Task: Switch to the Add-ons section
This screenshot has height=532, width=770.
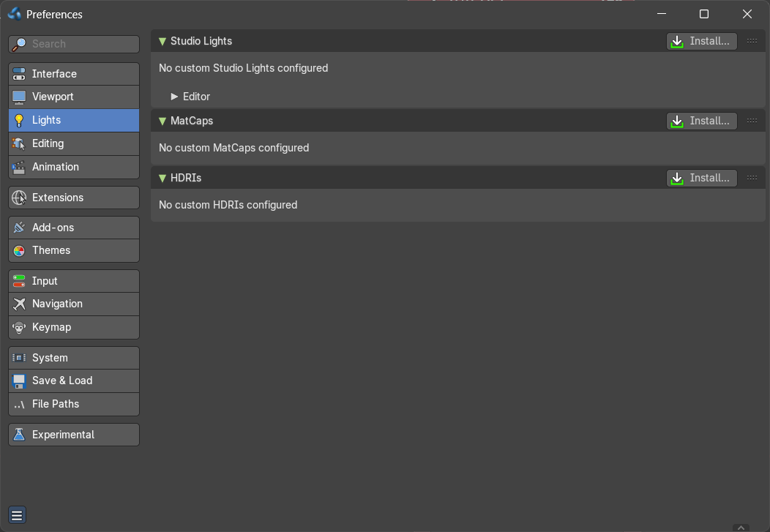Action: (74, 228)
